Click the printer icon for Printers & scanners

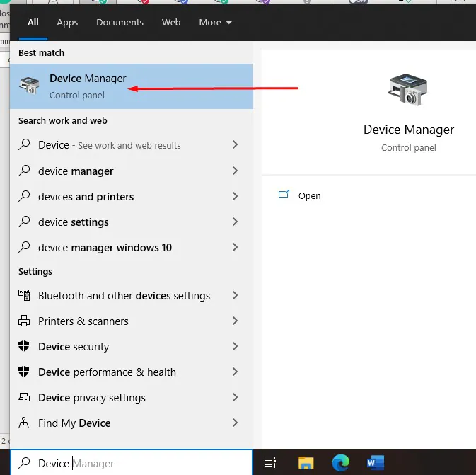[24, 321]
